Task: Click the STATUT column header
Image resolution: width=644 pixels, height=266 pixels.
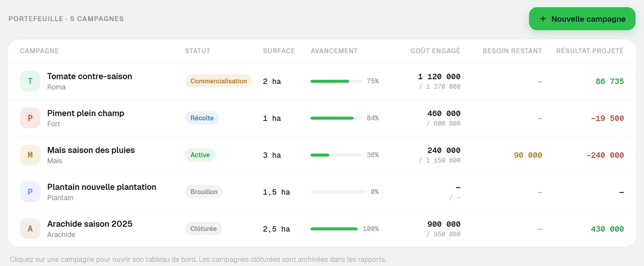Action: click(197, 51)
